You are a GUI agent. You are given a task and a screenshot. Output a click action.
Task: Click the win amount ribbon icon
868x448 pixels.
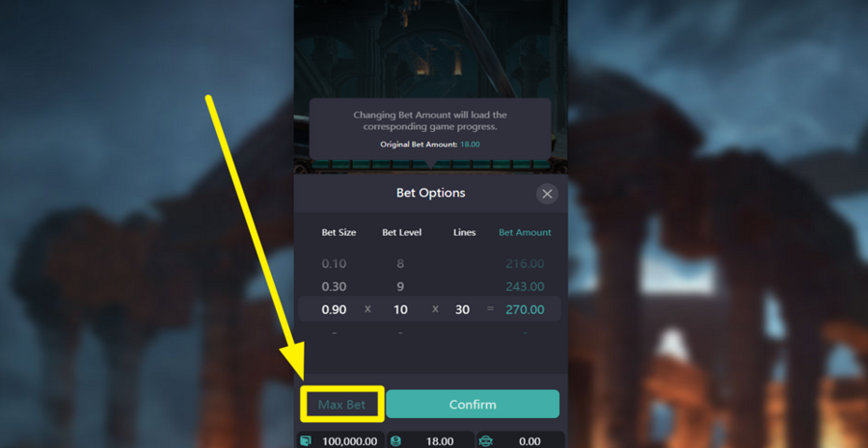(485, 441)
